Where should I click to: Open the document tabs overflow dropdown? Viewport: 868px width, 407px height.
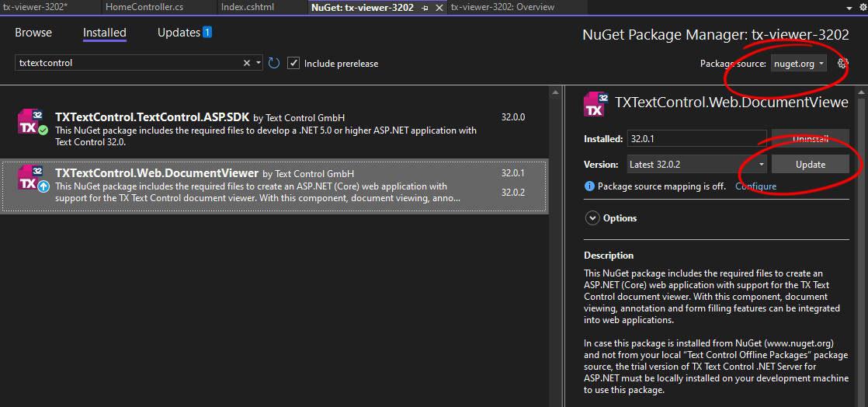849,8
